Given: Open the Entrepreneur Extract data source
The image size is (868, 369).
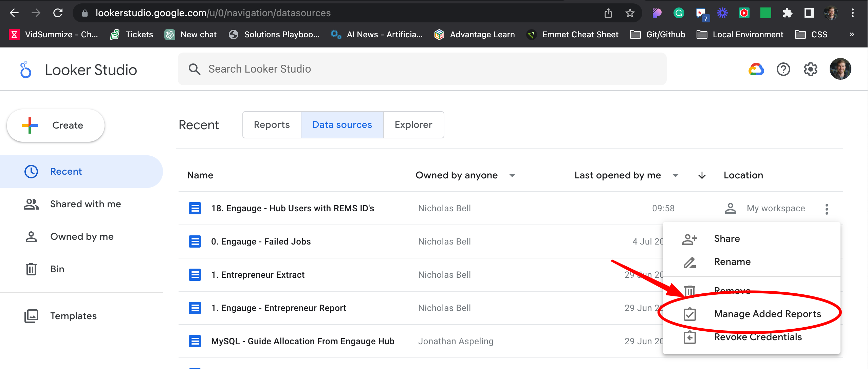Looking at the screenshot, I should pyautogui.click(x=258, y=274).
